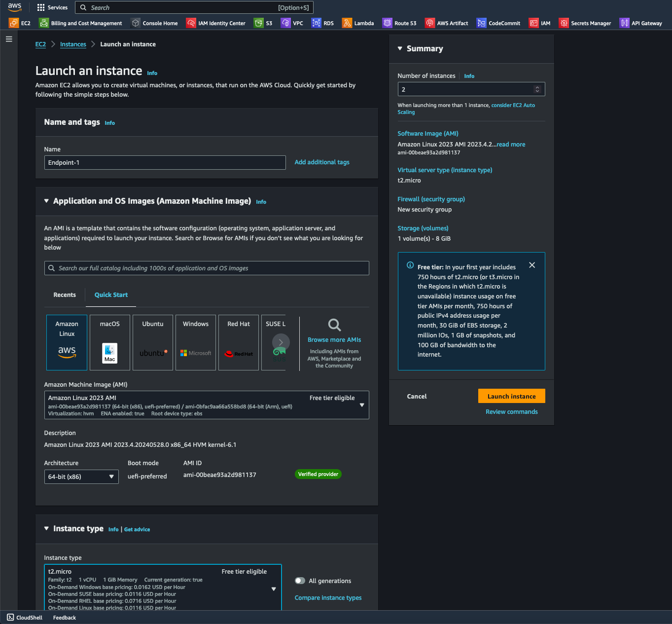The height and width of the screenshot is (624, 672).
Task: Click Add additional tags link
Action: point(322,162)
